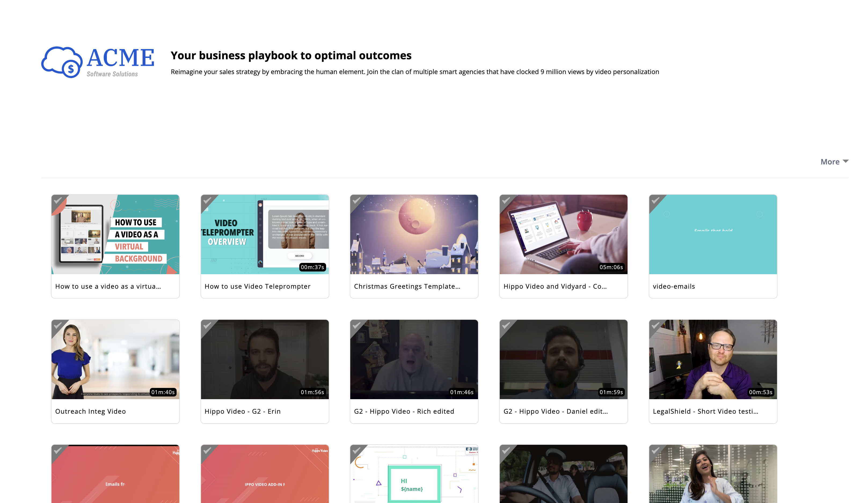Image resolution: width=868 pixels, height=503 pixels.
Task: Open the teal video-emails thumbnail
Action: [x=713, y=234]
